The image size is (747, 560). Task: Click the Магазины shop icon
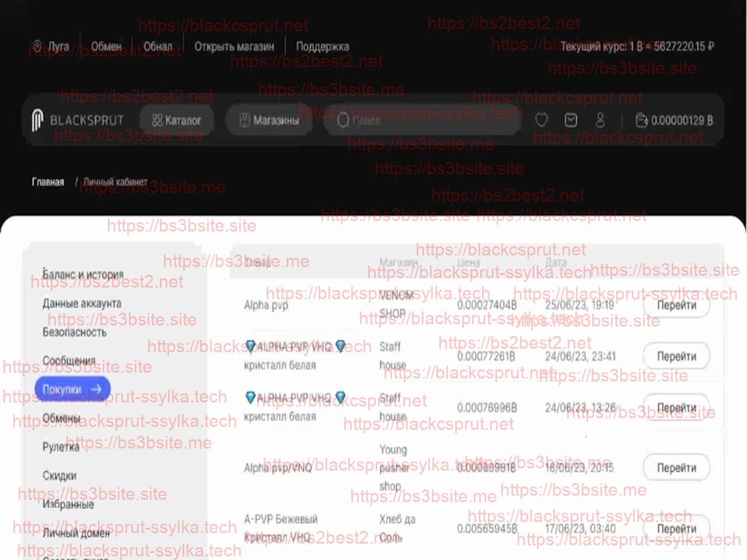point(245,120)
